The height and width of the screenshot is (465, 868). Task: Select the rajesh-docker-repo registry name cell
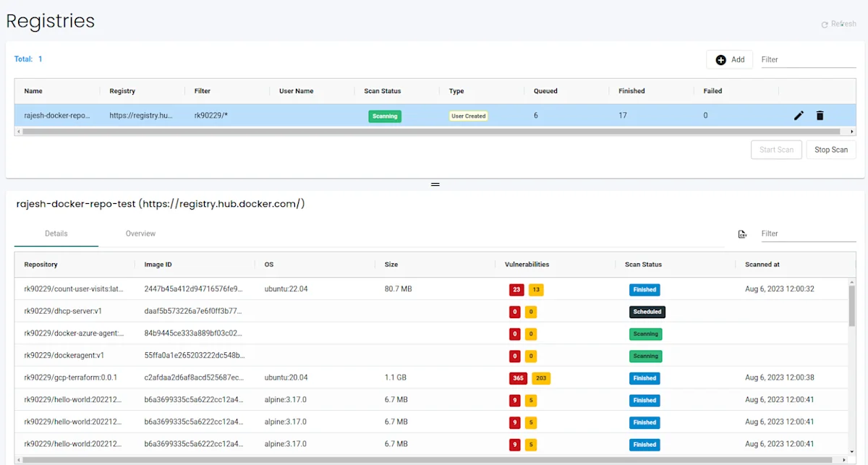[x=57, y=116]
